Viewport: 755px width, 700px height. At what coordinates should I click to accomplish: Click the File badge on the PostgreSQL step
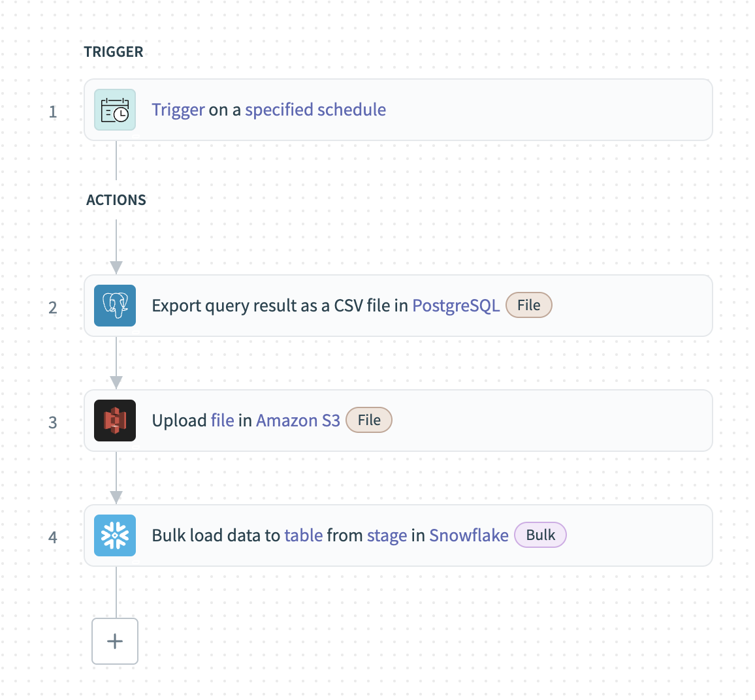click(x=528, y=305)
